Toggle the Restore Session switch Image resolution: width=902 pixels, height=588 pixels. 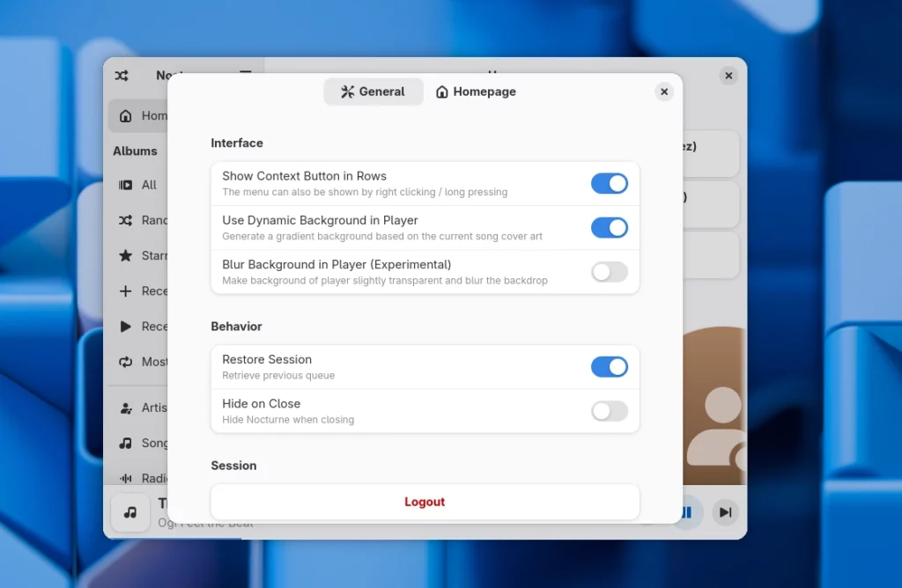coord(609,367)
